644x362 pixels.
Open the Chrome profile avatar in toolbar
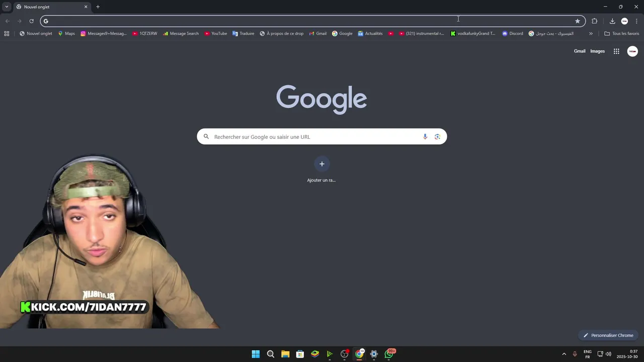pyautogui.click(x=624, y=21)
